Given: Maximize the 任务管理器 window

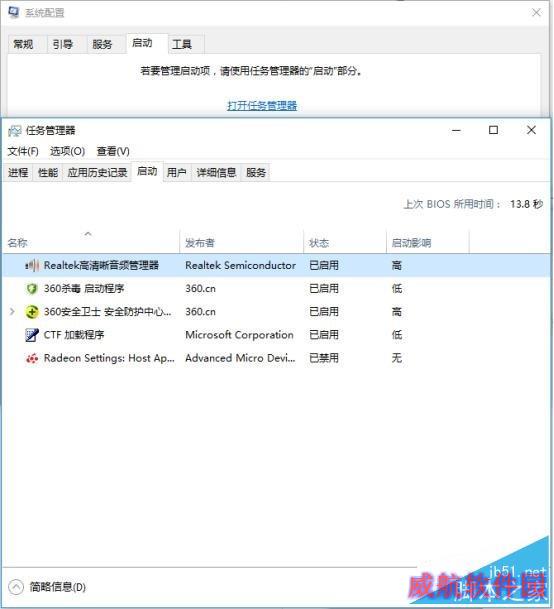Looking at the screenshot, I should pyautogui.click(x=493, y=130).
